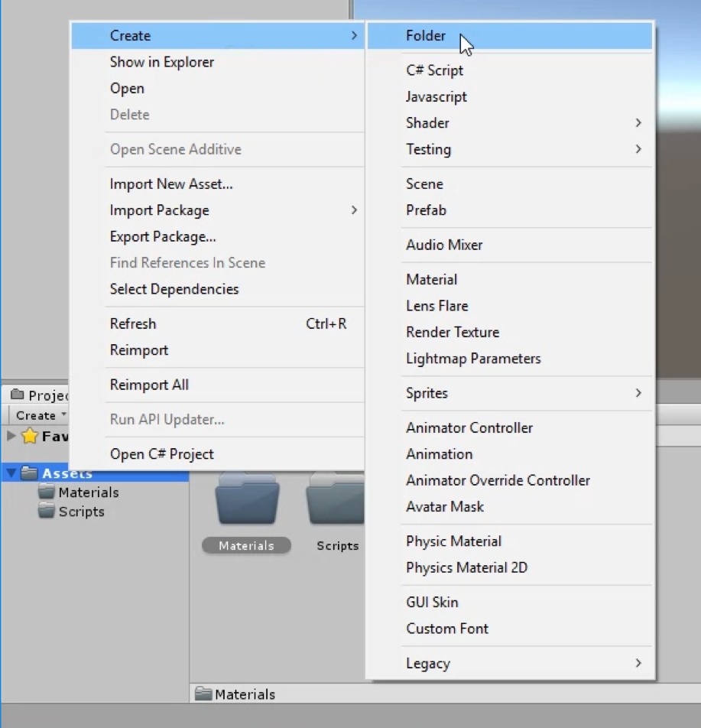Select Reimport All
Image resolution: width=701 pixels, height=728 pixels.
(218, 385)
